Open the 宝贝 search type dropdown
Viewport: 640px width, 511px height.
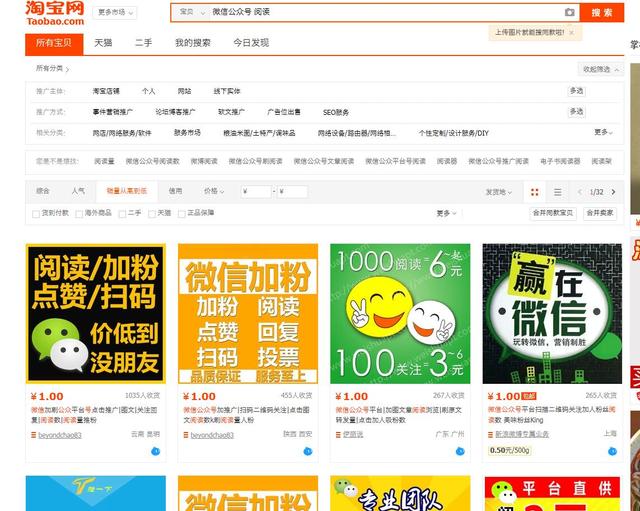[192, 12]
